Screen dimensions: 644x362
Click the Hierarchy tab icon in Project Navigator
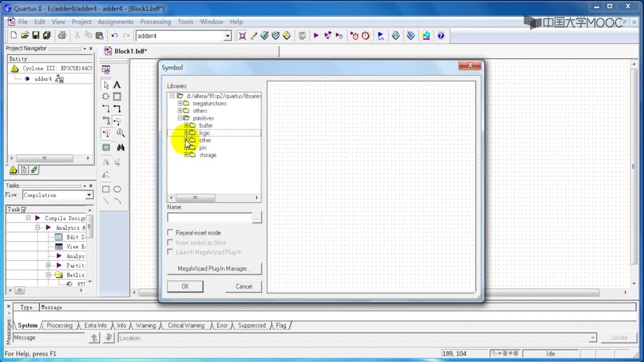coord(14,170)
